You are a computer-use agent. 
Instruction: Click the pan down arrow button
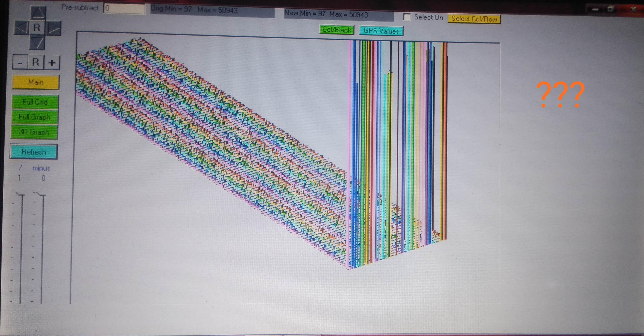(37, 43)
